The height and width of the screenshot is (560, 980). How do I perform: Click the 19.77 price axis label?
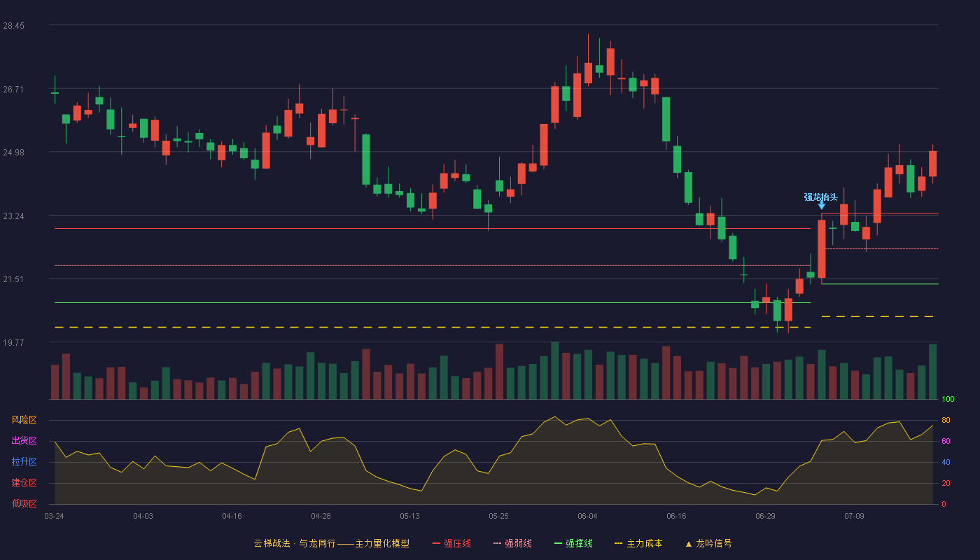pyautogui.click(x=13, y=343)
